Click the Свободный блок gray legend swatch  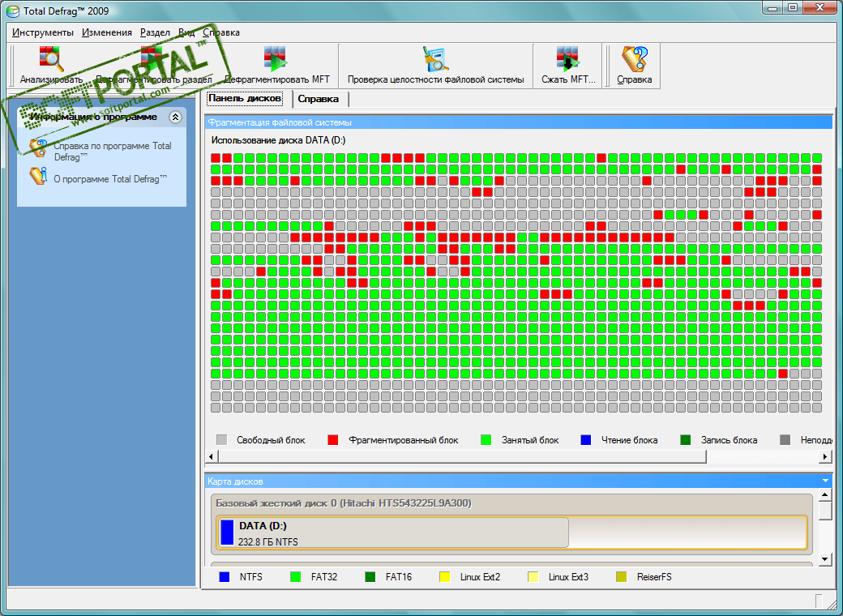point(221,439)
